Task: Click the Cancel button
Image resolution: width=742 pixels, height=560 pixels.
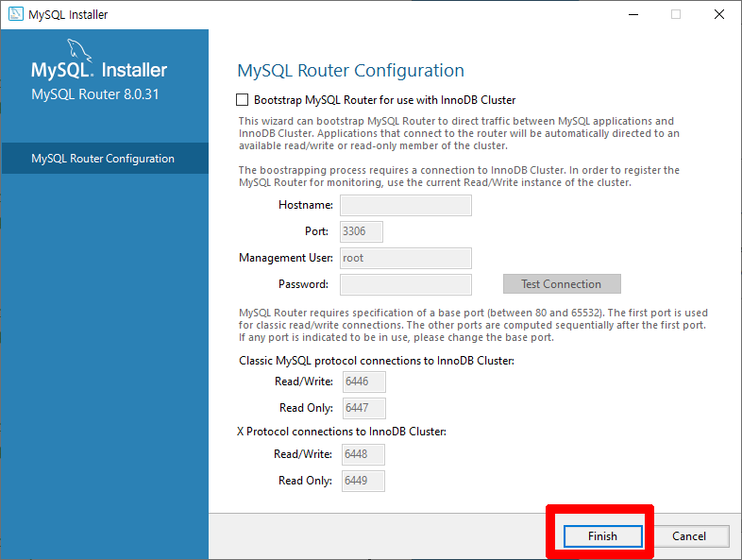Action: tap(689, 535)
